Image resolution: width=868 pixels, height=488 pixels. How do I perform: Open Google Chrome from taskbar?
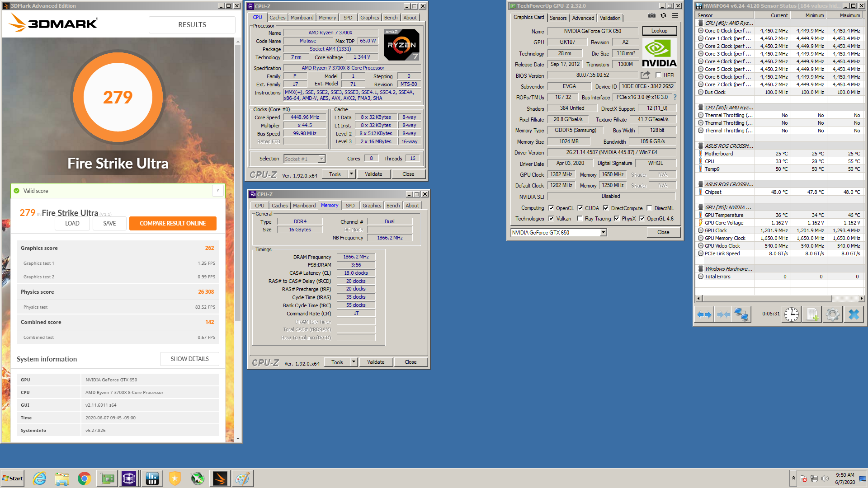pos(84,479)
